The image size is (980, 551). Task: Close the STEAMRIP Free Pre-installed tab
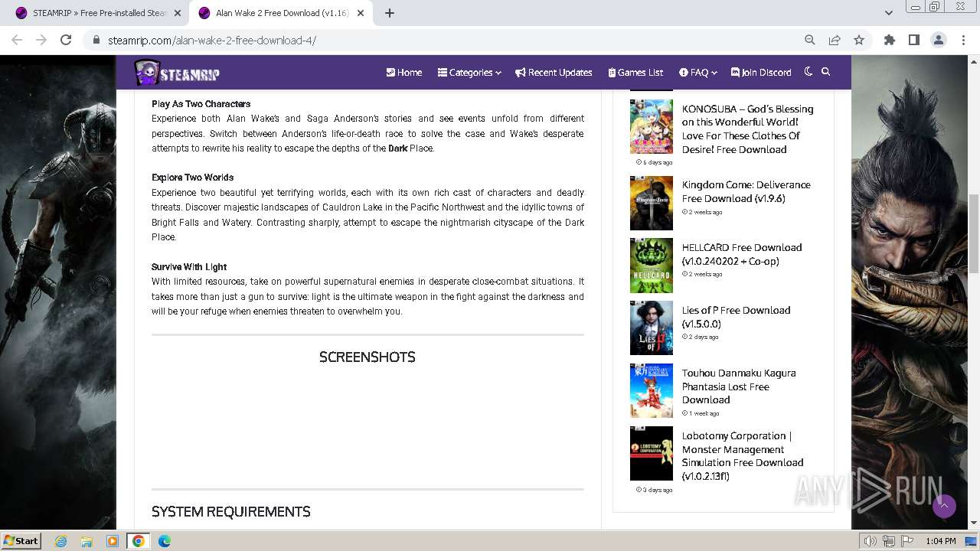177,13
